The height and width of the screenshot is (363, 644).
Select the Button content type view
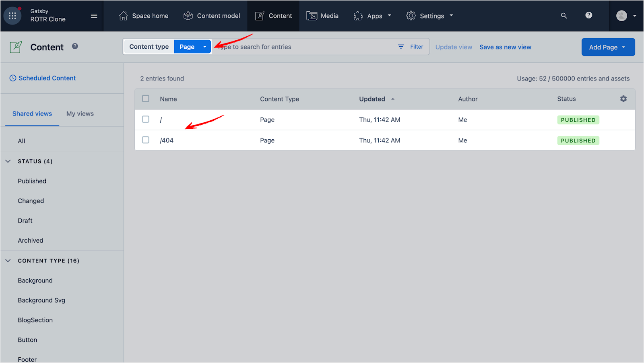tap(27, 340)
